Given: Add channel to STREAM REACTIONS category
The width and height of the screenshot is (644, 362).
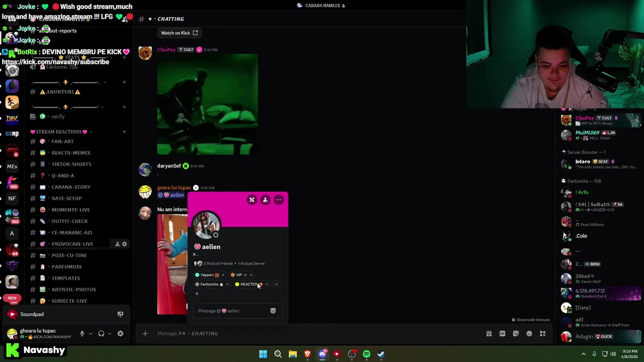Looking at the screenshot, I should (124, 132).
